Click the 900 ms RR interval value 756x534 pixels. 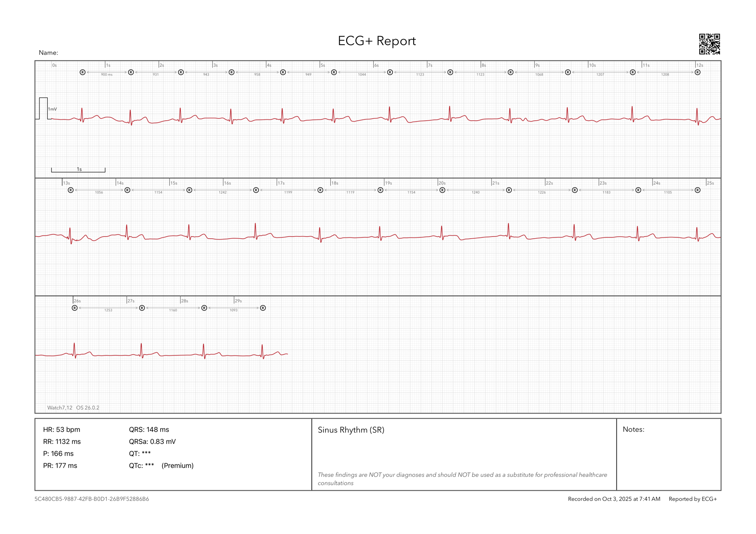tap(107, 75)
